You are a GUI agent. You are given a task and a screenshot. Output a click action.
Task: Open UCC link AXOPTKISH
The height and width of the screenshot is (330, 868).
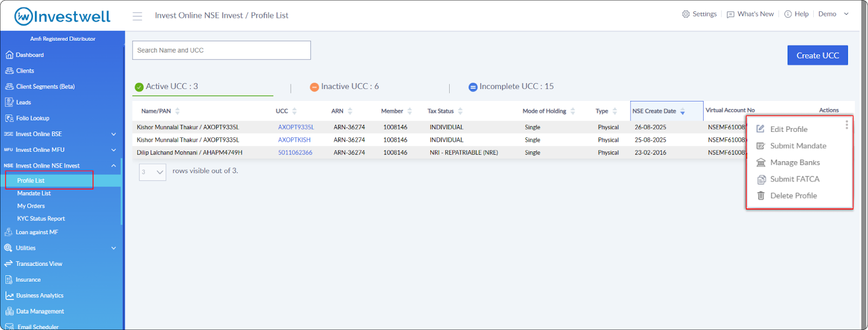tap(295, 140)
